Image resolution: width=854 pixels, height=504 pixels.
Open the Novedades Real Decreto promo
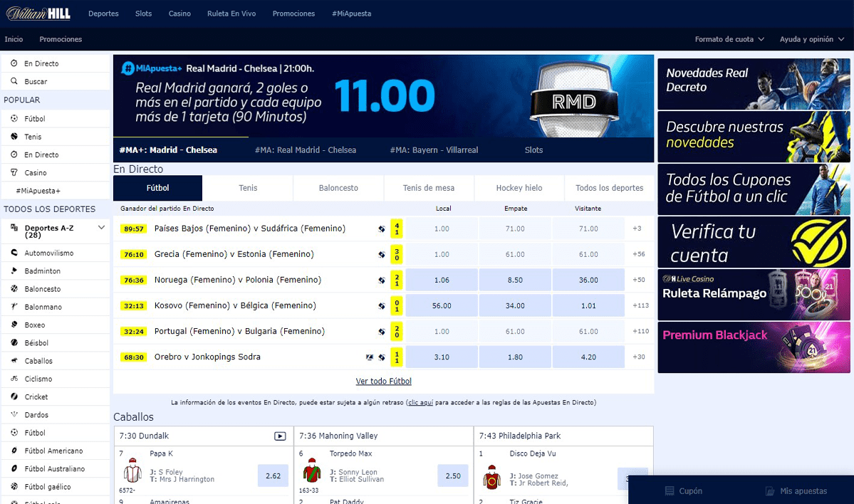[754, 84]
